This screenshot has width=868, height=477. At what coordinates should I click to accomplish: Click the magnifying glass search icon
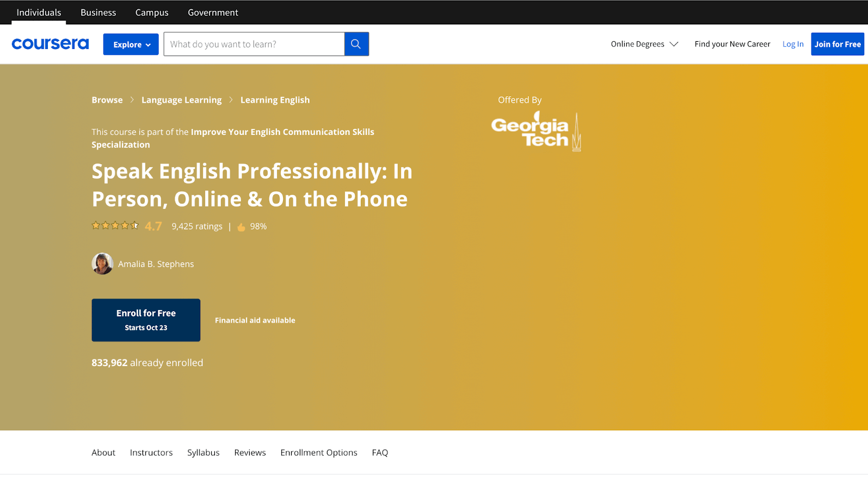pos(356,44)
